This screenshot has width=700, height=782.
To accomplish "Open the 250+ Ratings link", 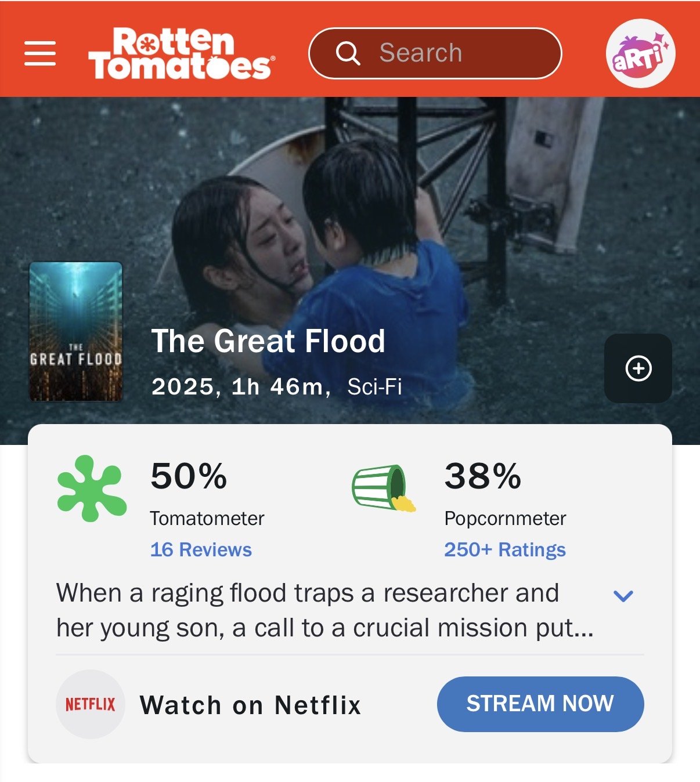I will point(504,549).
